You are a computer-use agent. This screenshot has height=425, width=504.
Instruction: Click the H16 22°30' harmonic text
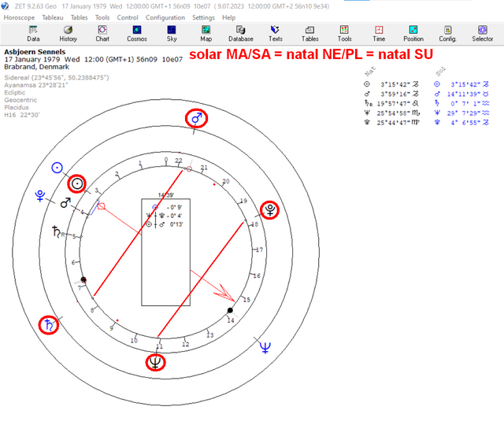coord(22,115)
